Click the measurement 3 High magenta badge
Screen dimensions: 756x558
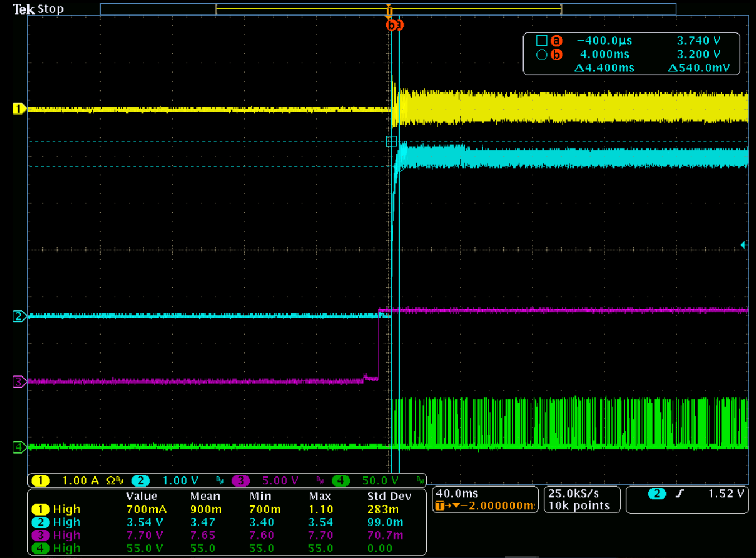pos(40,535)
